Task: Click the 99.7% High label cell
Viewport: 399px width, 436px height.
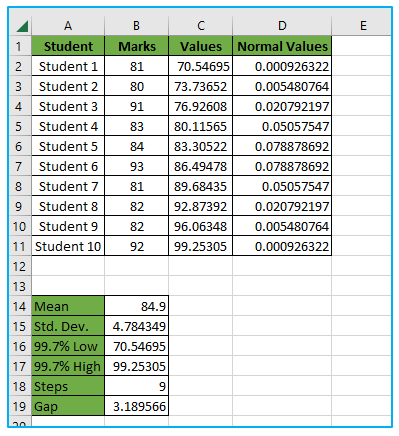Action: [68, 366]
